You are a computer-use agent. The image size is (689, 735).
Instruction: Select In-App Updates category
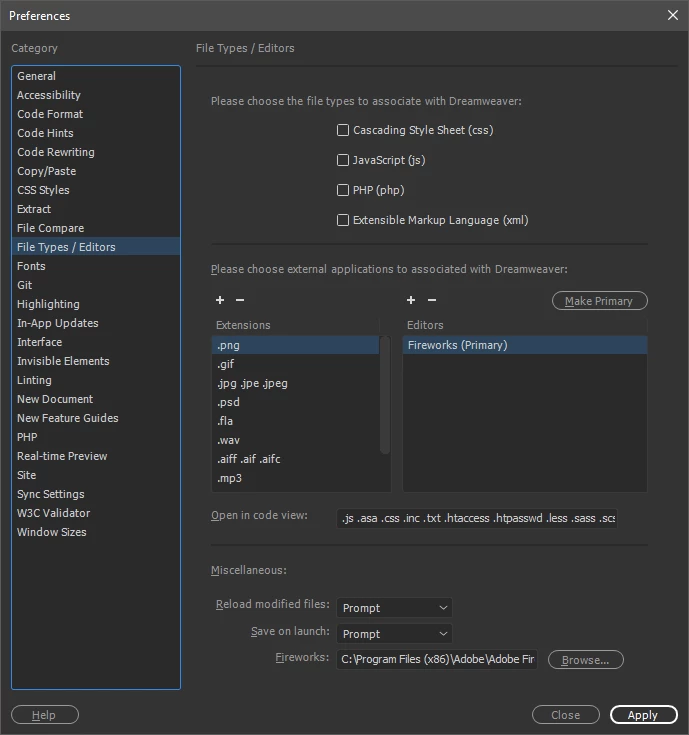(96, 323)
